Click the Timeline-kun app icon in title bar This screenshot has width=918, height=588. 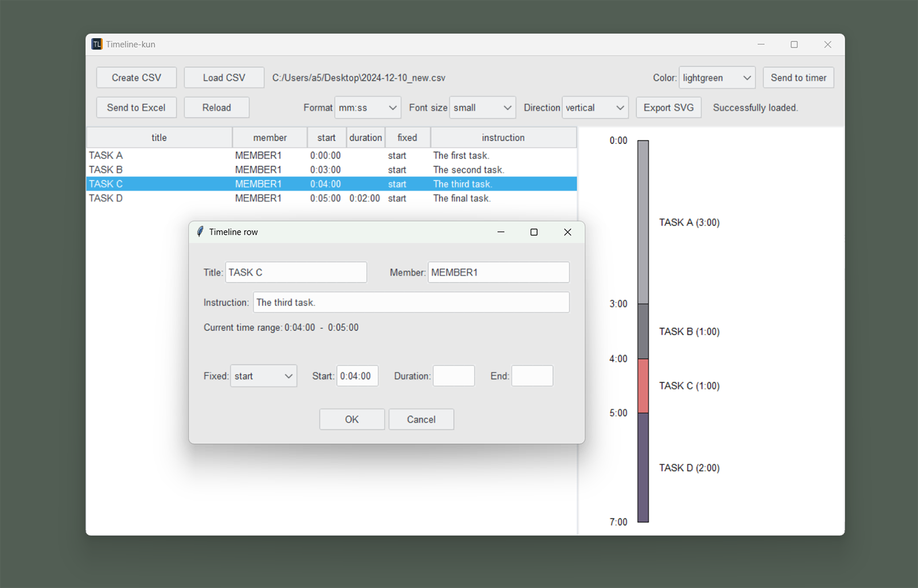[x=97, y=44]
